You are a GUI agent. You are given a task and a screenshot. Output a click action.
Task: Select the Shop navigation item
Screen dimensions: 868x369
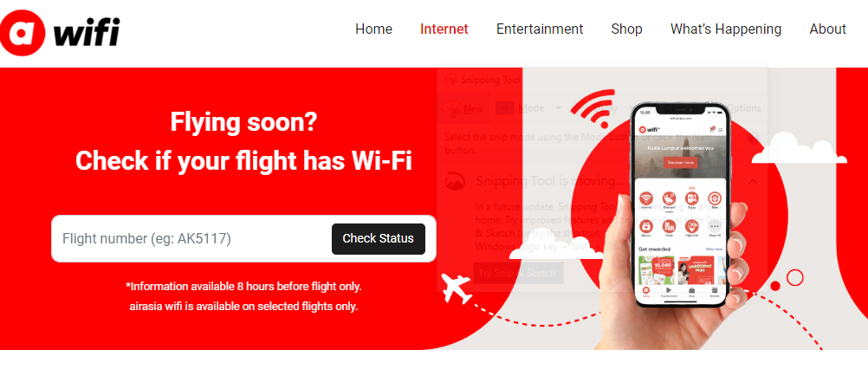point(626,29)
